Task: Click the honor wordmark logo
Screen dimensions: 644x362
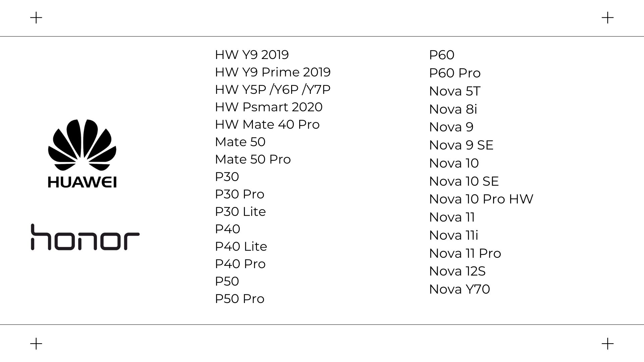Action: (85, 237)
